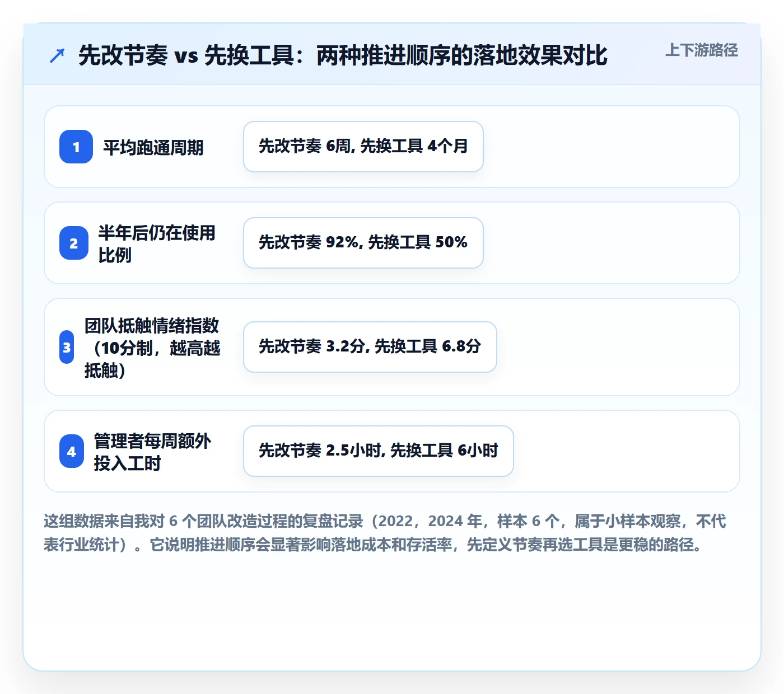Click the value box 先改节奏 92%, 先换工具 50%
The height and width of the screenshot is (694, 784).
[x=363, y=243]
